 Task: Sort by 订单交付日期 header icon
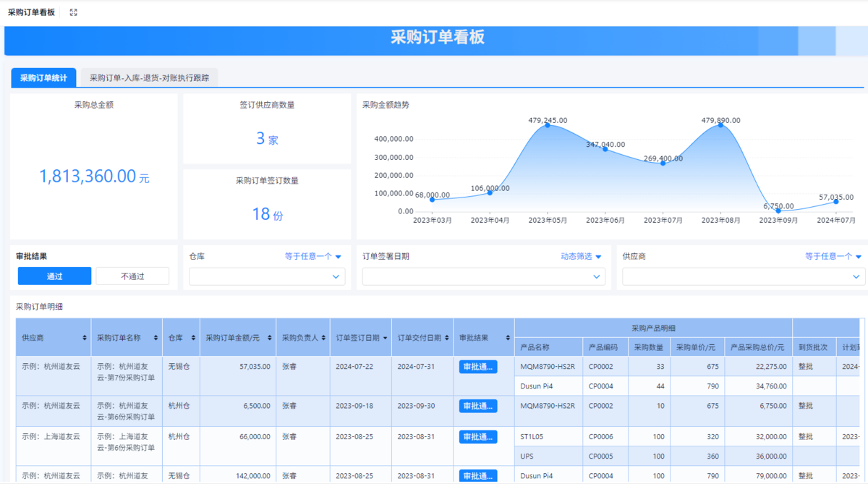tap(446, 338)
